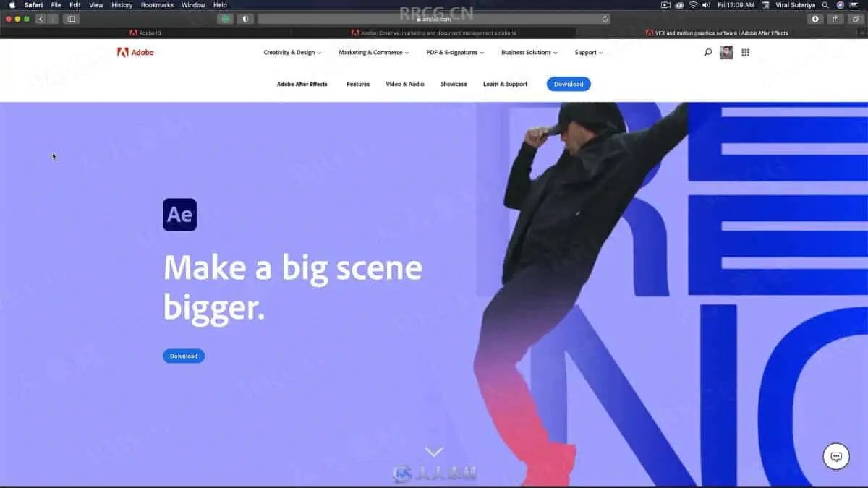
Task: Open the Adobe apps grid icon
Action: coord(746,52)
